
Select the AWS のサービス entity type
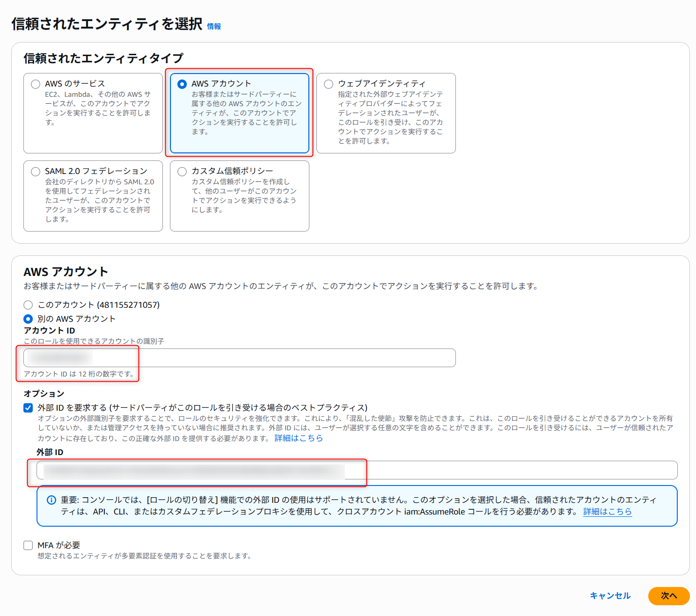pos(36,84)
